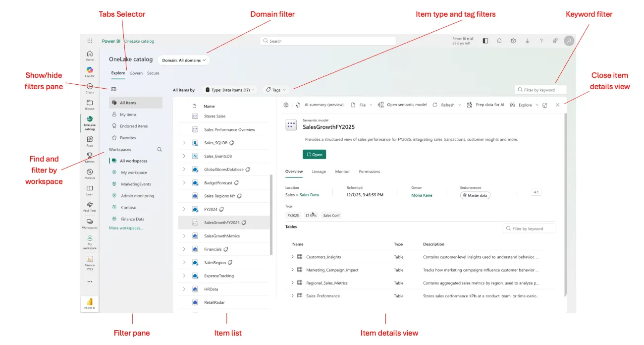644x345 pixels.
Task: Open My workspace in the left rail
Action: [90, 242]
